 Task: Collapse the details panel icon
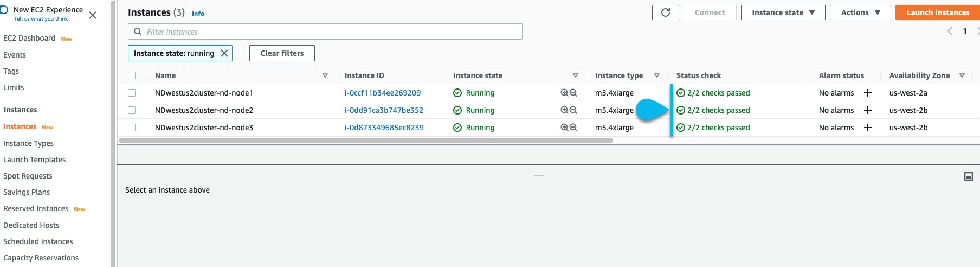click(969, 176)
